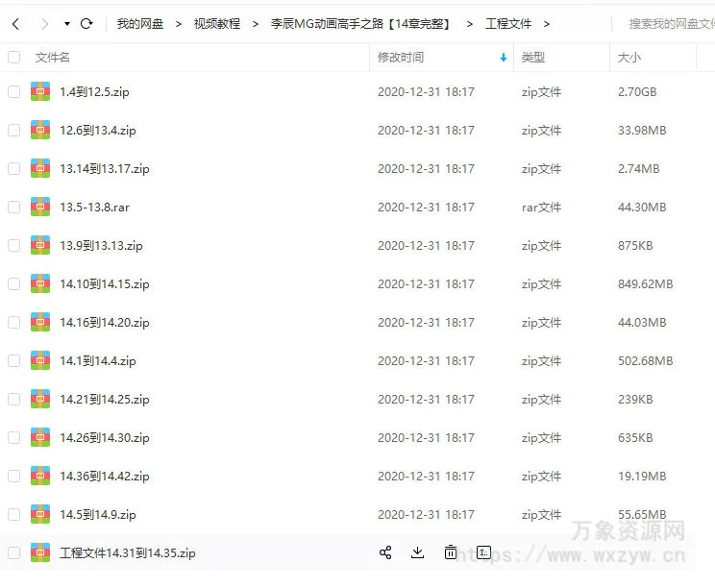Toggle the 修改时间 sort order arrow
The height and width of the screenshot is (588, 715).
(504, 58)
